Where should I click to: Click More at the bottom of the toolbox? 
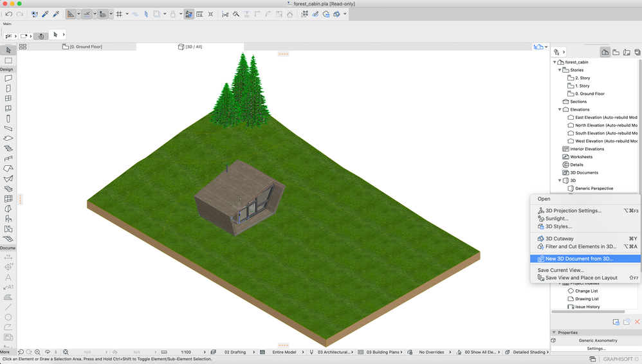coord(5,352)
